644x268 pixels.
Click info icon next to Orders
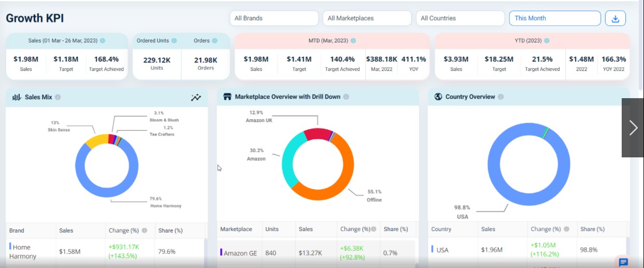(215, 41)
